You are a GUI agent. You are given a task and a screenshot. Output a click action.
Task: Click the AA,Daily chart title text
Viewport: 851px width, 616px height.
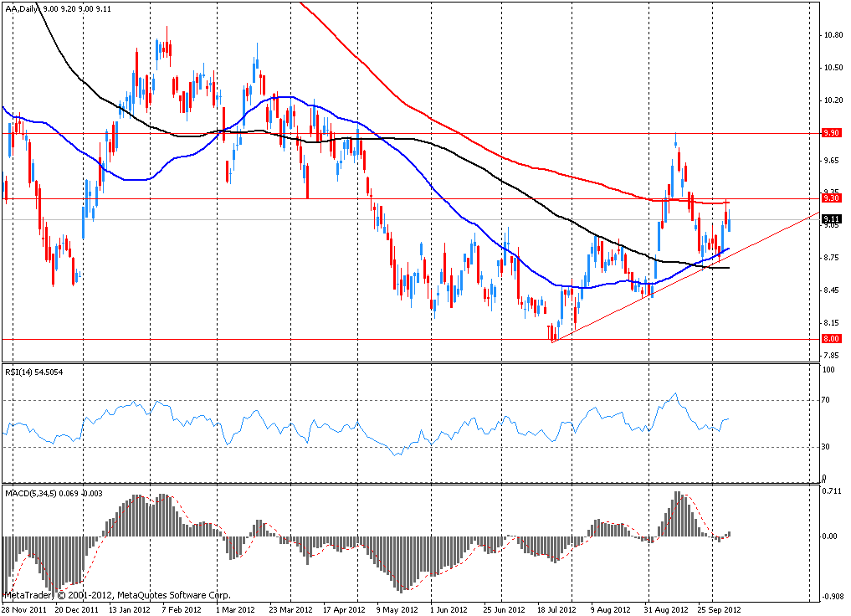coord(24,8)
